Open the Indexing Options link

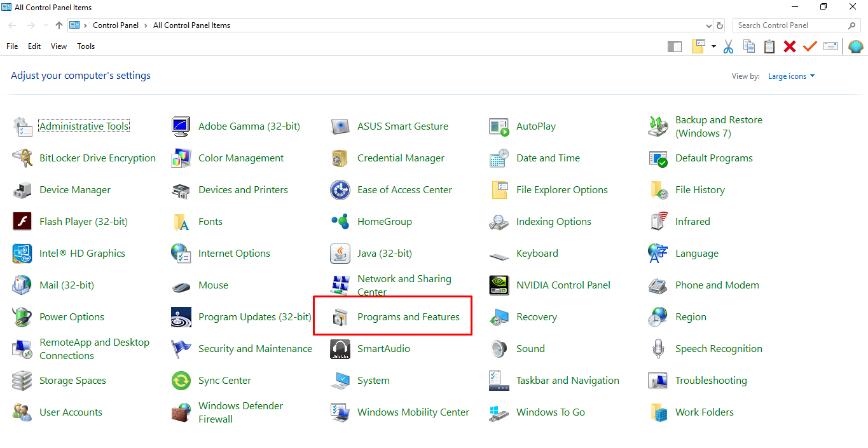coord(554,222)
